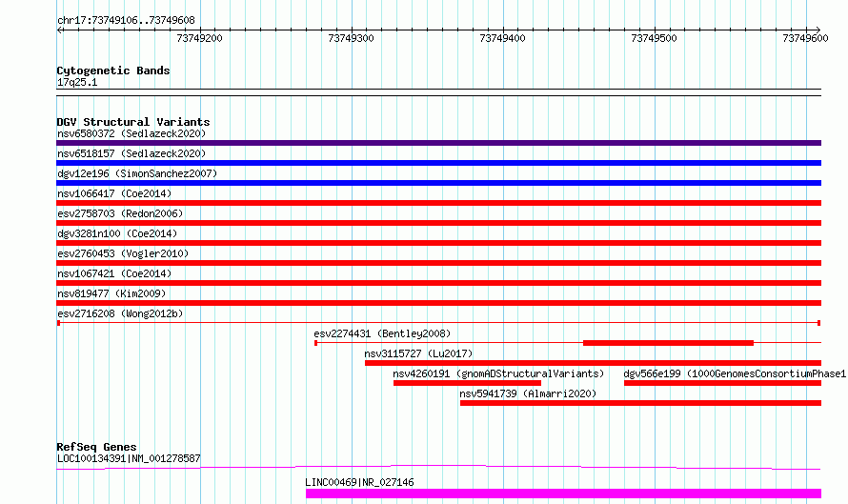This screenshot has height=504, width=848.
Task: Select variant label esv2760453 (Vogler2010)
Action: [123, 253]
